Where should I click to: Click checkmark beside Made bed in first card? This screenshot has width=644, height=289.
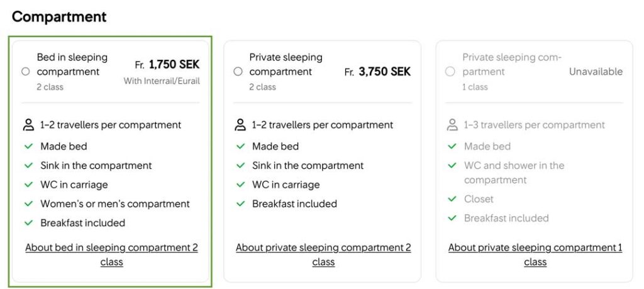[x=28, y=146]
